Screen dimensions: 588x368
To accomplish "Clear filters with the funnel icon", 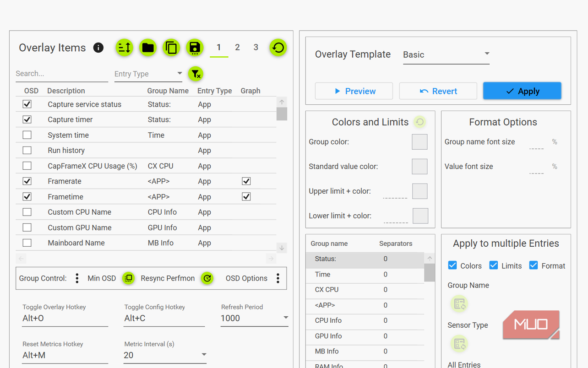I will [196, 74].
